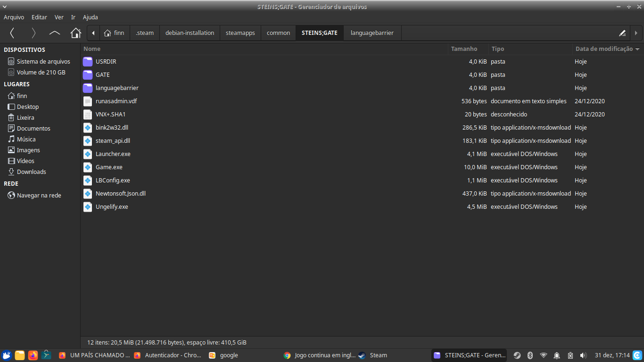Sort by Nome column header

tap(264, 49)
